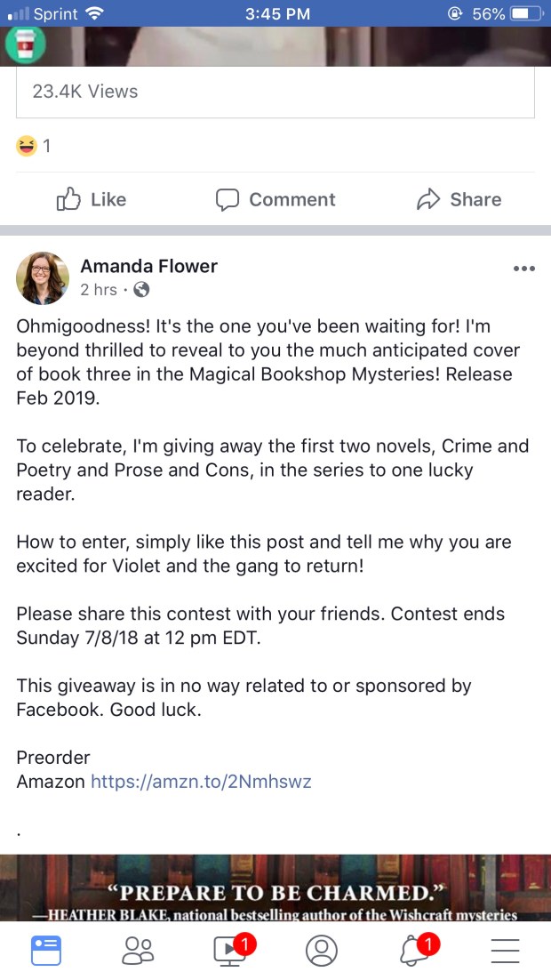Open the Watch video tab

(x=230, y=950)
